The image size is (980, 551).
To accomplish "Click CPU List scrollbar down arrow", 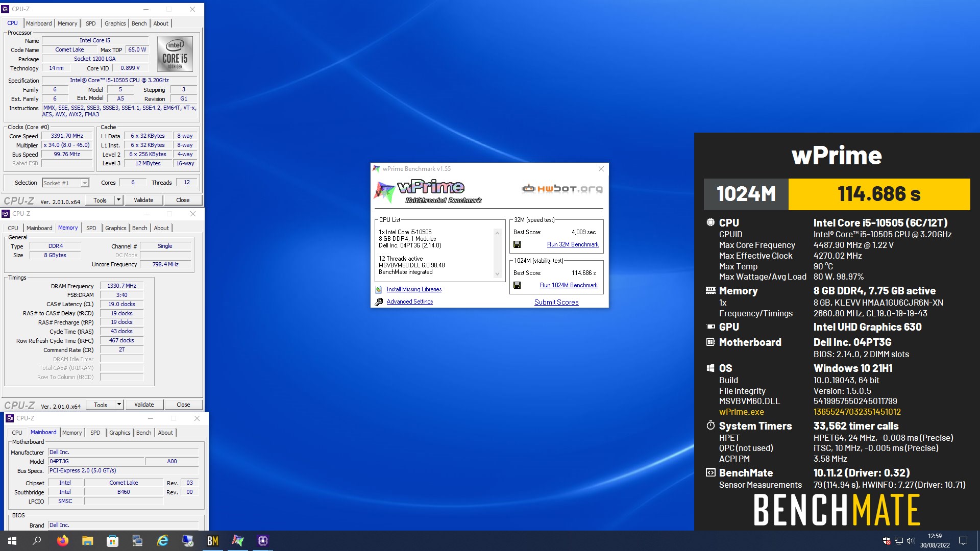I will (498, 274).
